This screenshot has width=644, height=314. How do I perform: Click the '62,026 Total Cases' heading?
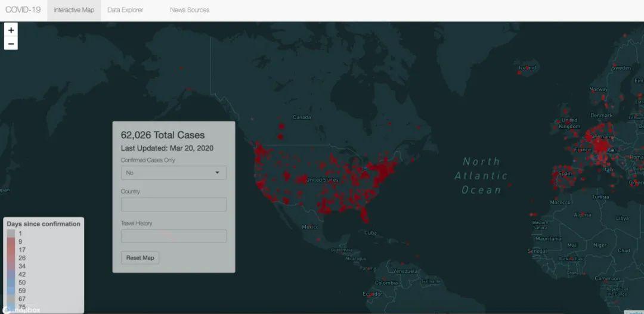point(163,135)
